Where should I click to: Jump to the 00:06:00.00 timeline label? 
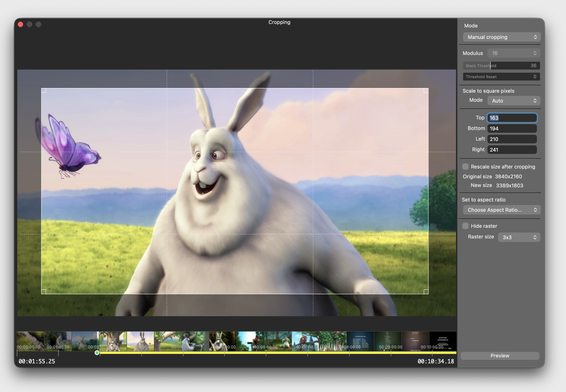coord(266,347)
